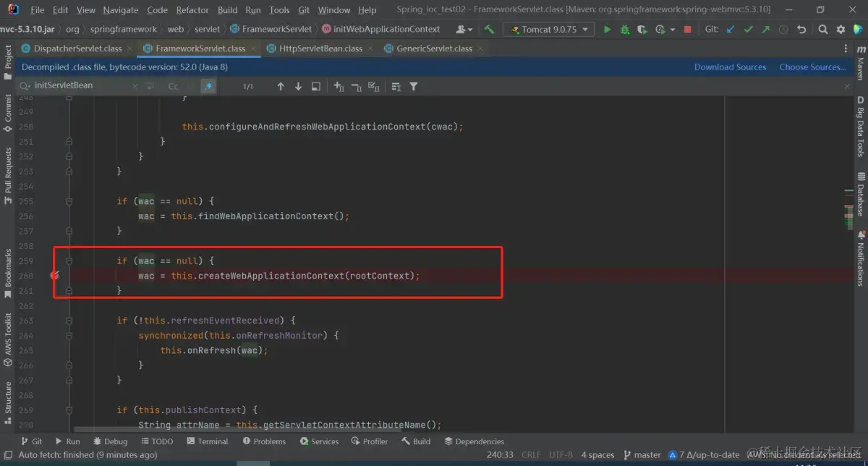Collapse code block at line 269 fold marker
This screenshot has width=868, height=466.
coord(69,410)
